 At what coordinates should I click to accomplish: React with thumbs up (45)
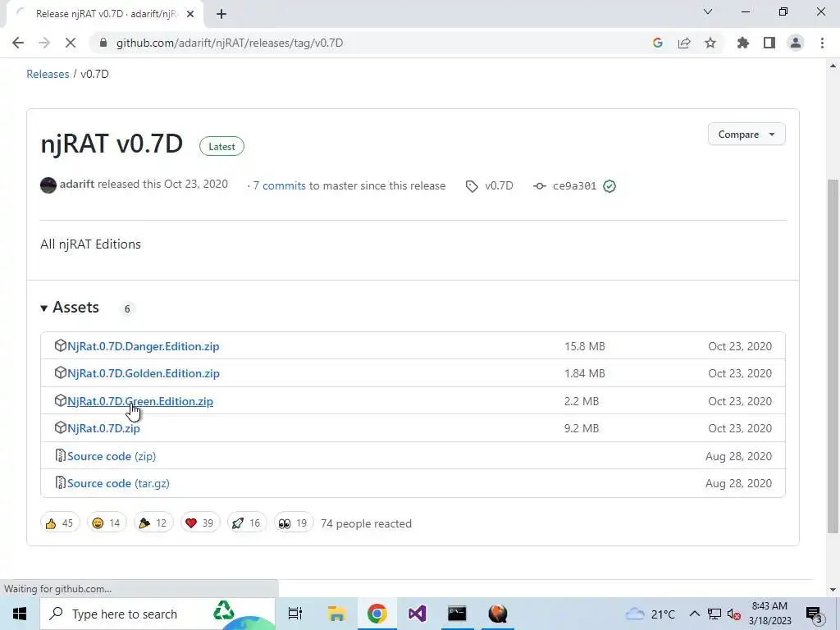[x=60, y=523]
